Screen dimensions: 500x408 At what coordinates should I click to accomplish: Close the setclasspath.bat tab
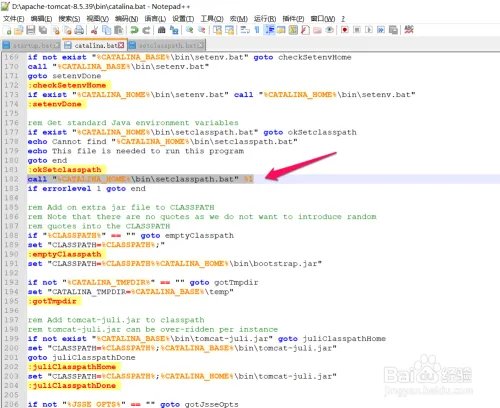coord(200,45)
